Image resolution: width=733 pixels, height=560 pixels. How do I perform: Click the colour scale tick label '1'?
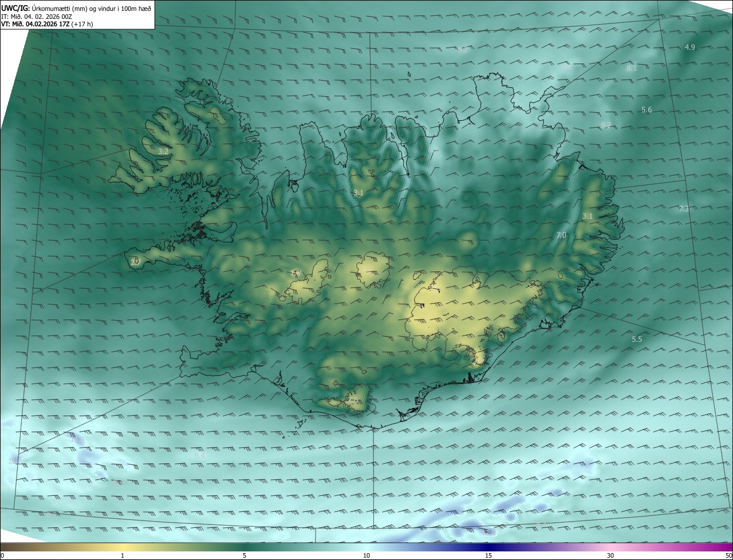coord(123,555)
